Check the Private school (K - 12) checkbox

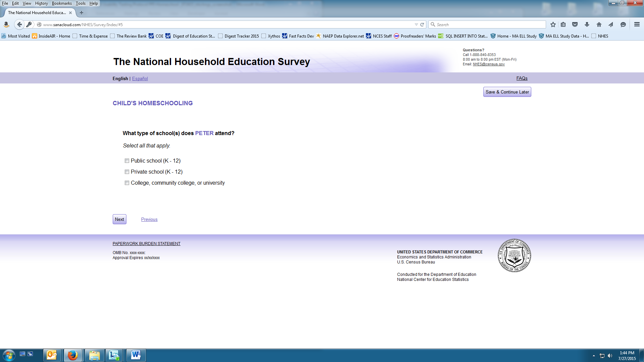(127, 172)
